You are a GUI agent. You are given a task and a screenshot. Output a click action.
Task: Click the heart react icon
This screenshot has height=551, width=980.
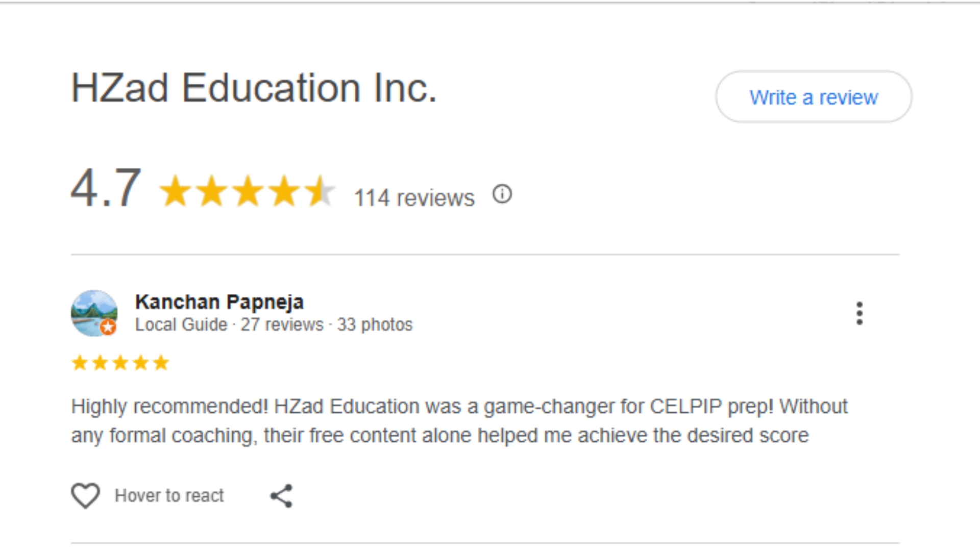click(85, 495)
